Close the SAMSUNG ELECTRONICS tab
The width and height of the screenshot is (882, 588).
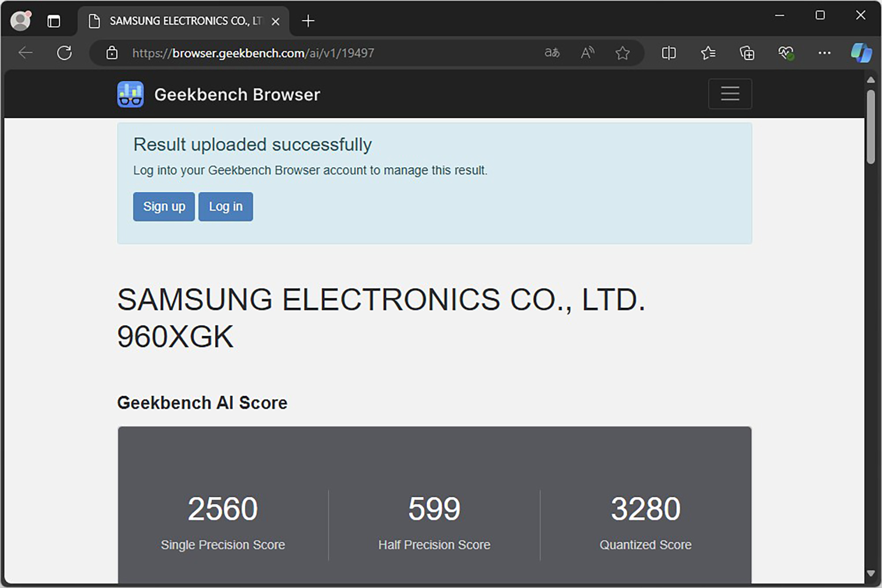[x=276, y=21]
